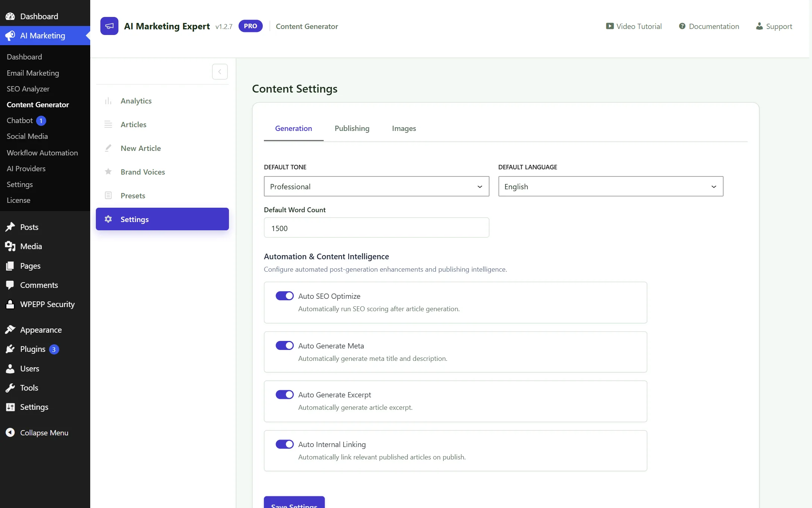The image size is (812, 508).
Task: Click the Settings gear icon in plugin sidebar
Action: coord(108,219)
